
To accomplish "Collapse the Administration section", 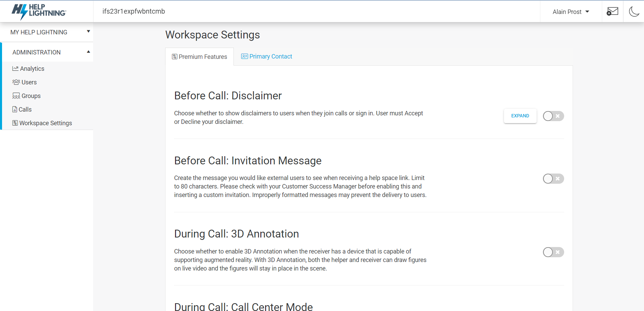I will coord(48,52).
